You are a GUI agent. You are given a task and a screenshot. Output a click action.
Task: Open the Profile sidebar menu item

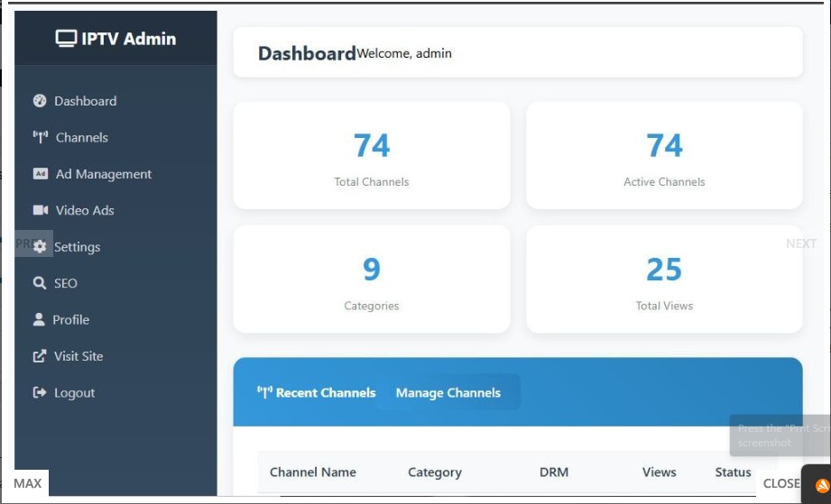coord(70,320)
